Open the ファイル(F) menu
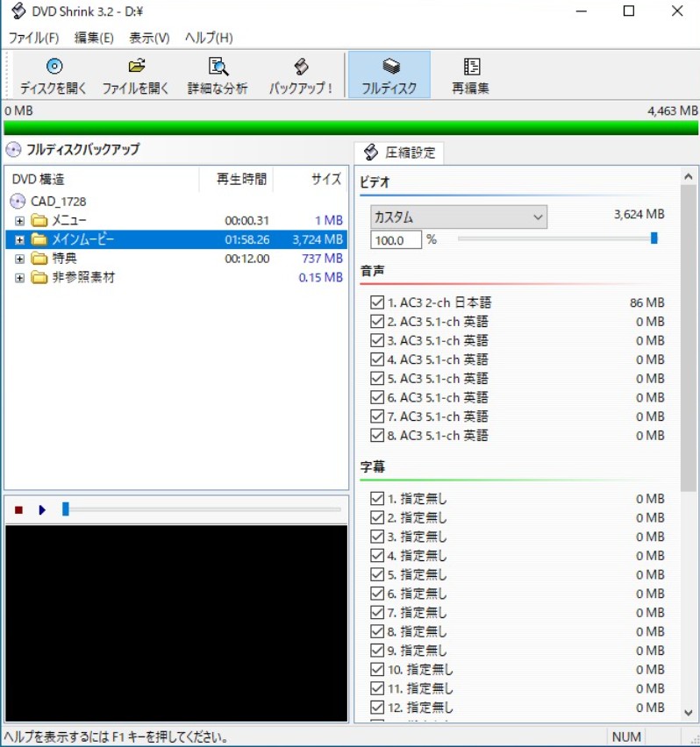This screenshot has height=747, width=700. pyautogui.click(x=34, y=38)
